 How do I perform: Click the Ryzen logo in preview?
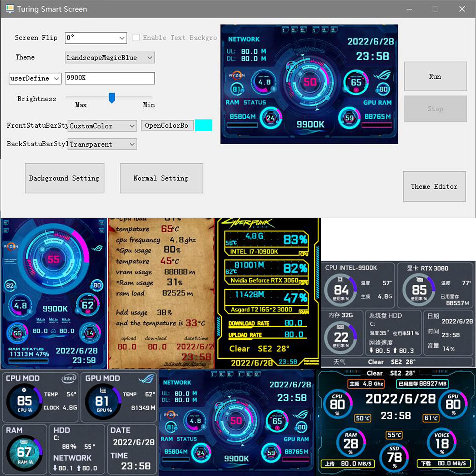[x=237, y=75]
